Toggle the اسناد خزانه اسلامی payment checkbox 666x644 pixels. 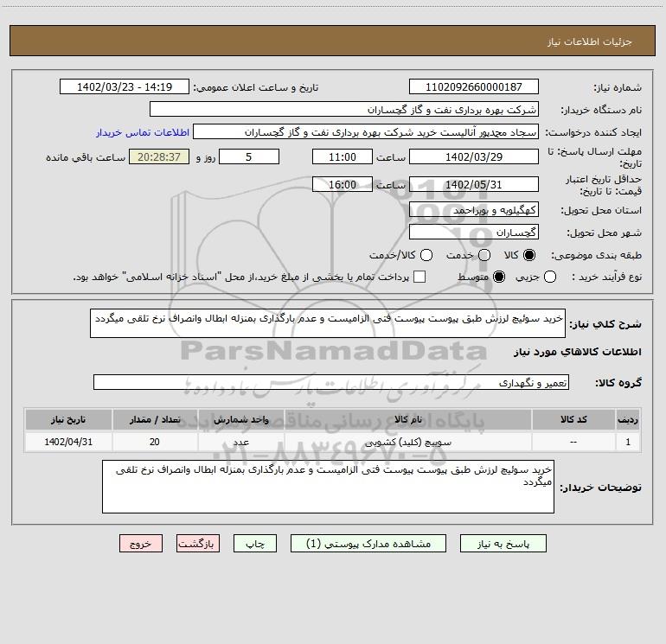(419, 277)
